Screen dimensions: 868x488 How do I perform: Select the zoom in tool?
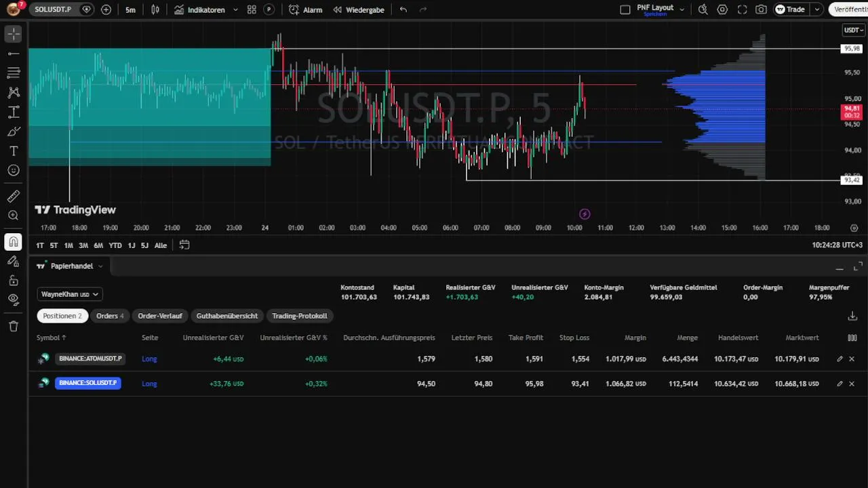point(14,216)
